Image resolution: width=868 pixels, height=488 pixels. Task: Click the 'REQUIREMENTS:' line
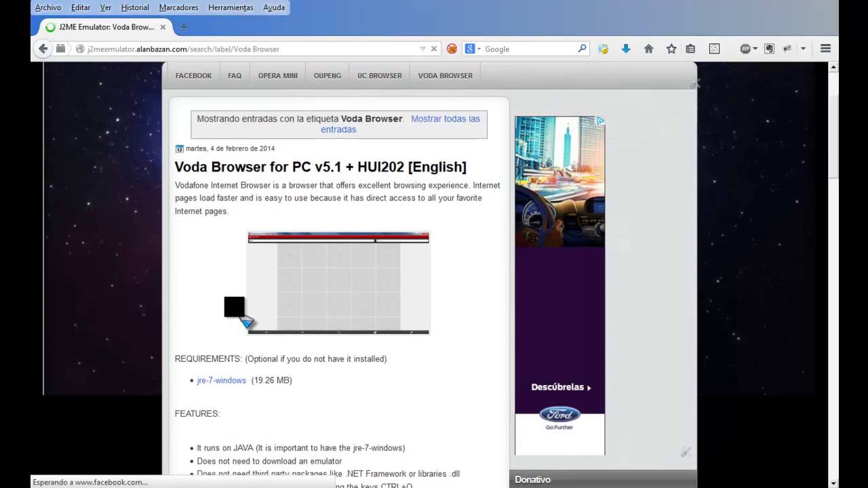click(x=281, y=359)
